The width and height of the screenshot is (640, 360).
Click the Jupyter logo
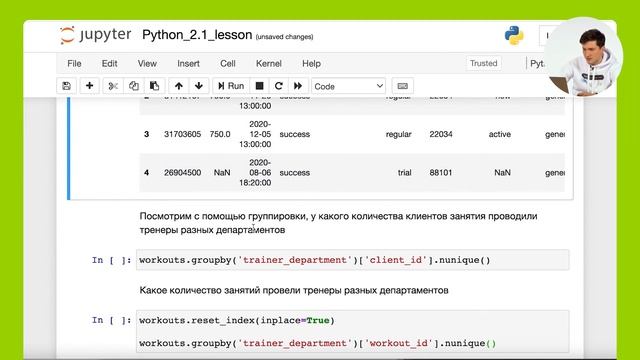click(x=96, y=35)
